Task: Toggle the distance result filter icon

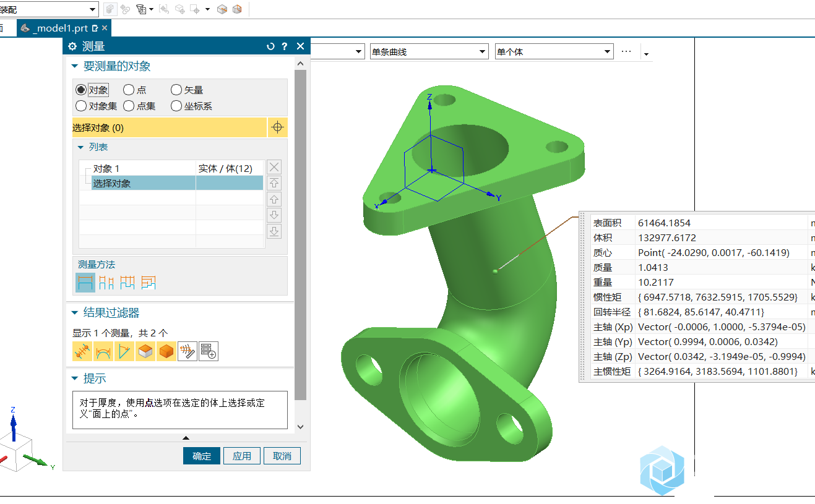Action: pyautogui.click(x=82, y=351)
